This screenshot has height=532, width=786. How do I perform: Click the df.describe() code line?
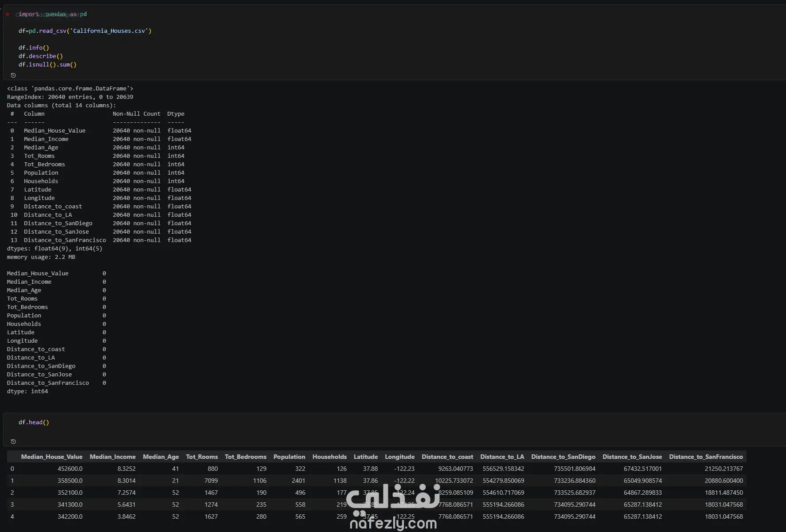click(x=40, y=56)
